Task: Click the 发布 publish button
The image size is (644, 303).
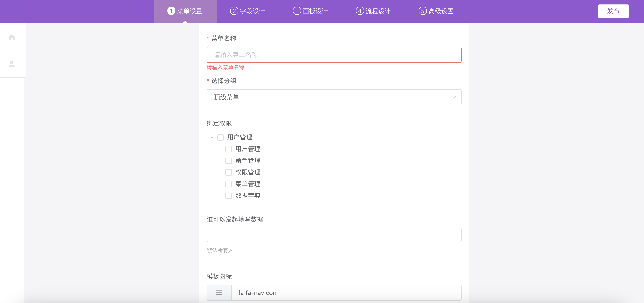Action: 613,11
